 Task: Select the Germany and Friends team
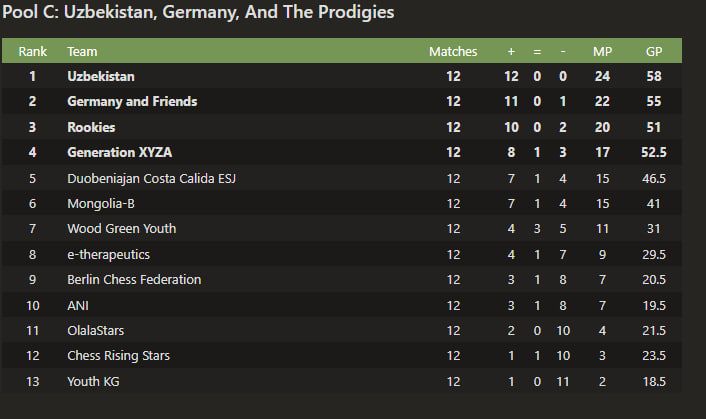[132, 102]
